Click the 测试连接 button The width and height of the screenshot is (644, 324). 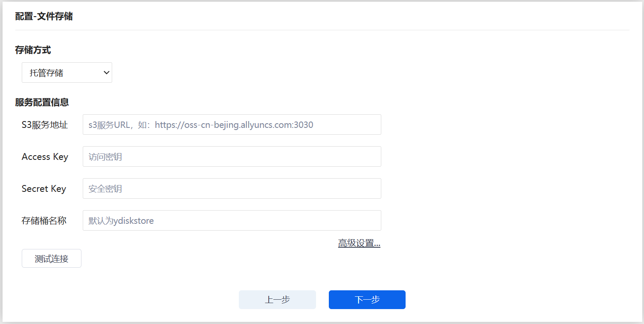coord(52,258)
